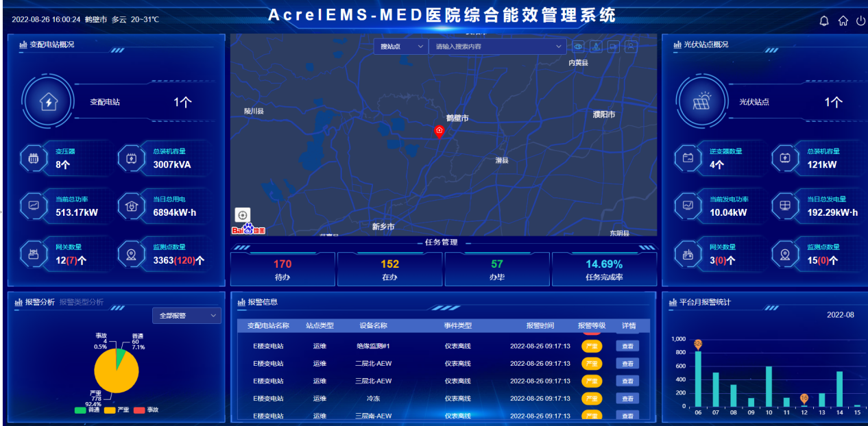Select the eye view icon on the map toolbar

tap(578, 47)
